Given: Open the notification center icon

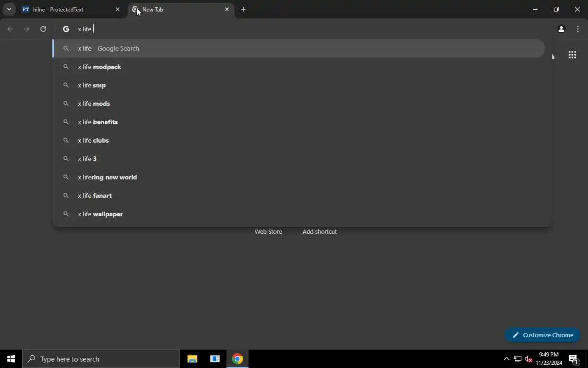Looking at the screenshot, I should point(574,359).
